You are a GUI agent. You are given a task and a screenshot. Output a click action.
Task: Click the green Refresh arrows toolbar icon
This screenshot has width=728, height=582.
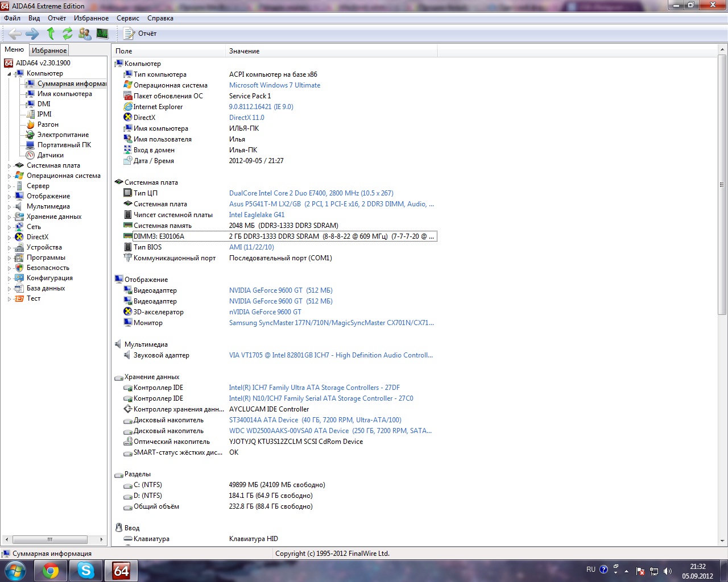point(68,34)
